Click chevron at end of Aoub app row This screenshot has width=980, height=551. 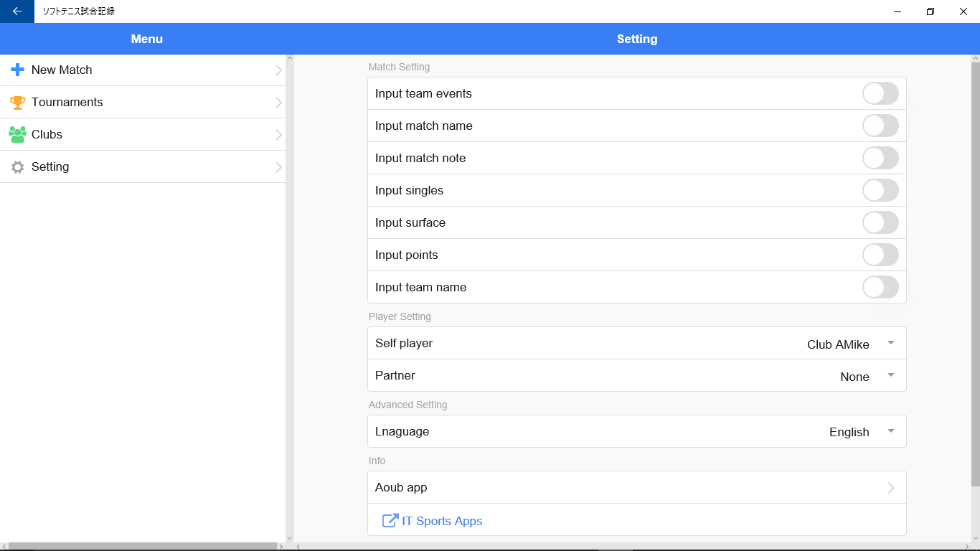click(891, 488)
